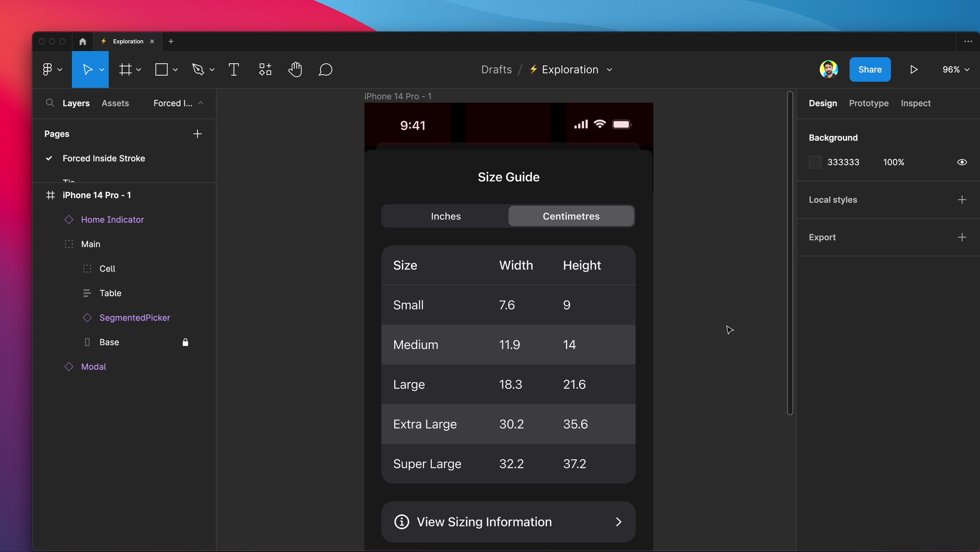Start presentation with the Play button

(x=913, y=69)
